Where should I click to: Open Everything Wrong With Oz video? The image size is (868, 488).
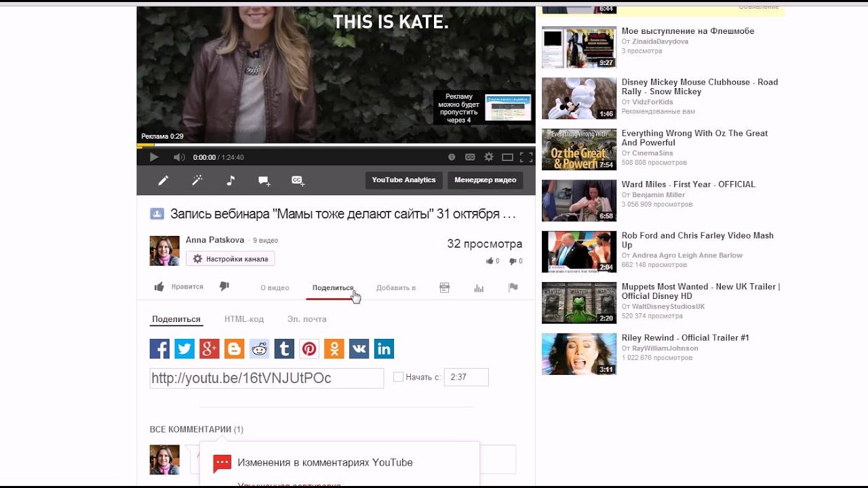694,138
